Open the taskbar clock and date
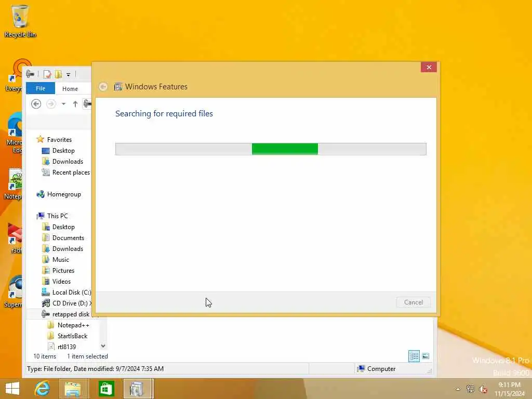Screen dimensions: 532x399 click(509, 389)
